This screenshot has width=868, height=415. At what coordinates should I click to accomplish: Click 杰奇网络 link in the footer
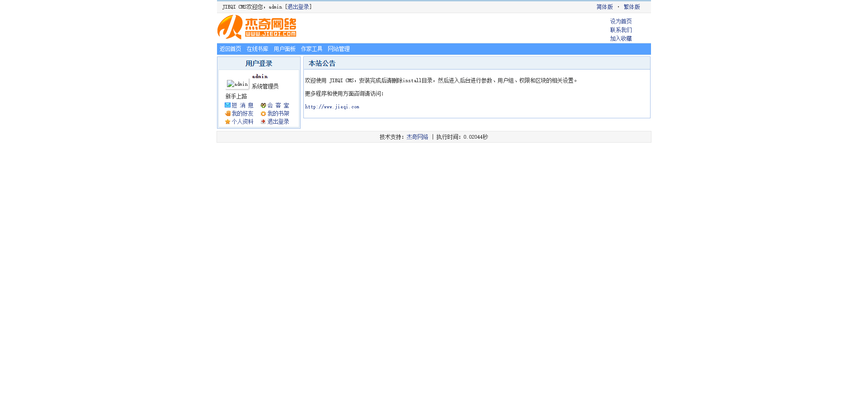tap(417, 137)
